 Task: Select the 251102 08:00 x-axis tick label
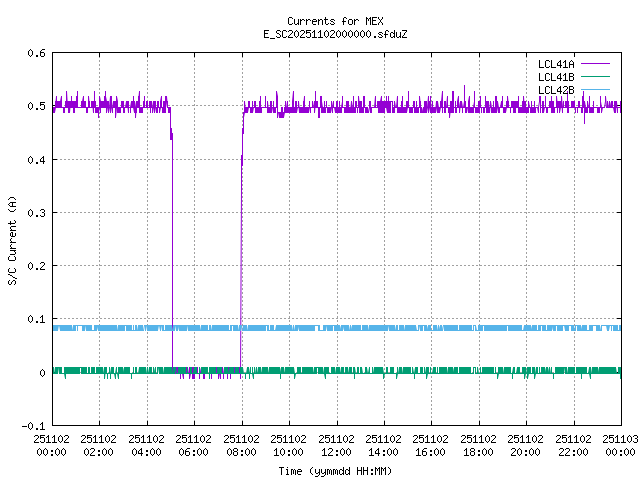tap(241, 445)
